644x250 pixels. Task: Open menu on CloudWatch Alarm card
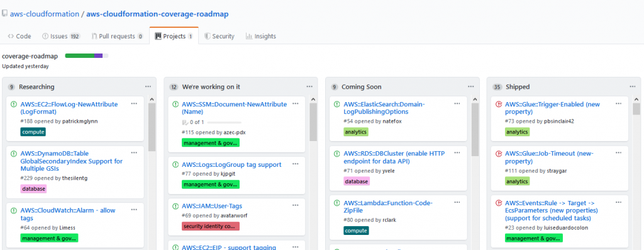click(135, 210)
